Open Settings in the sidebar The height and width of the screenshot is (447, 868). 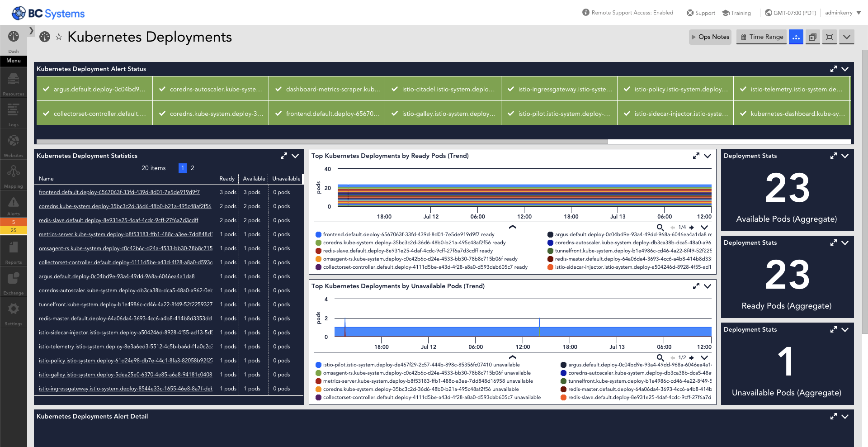[14, 314]
